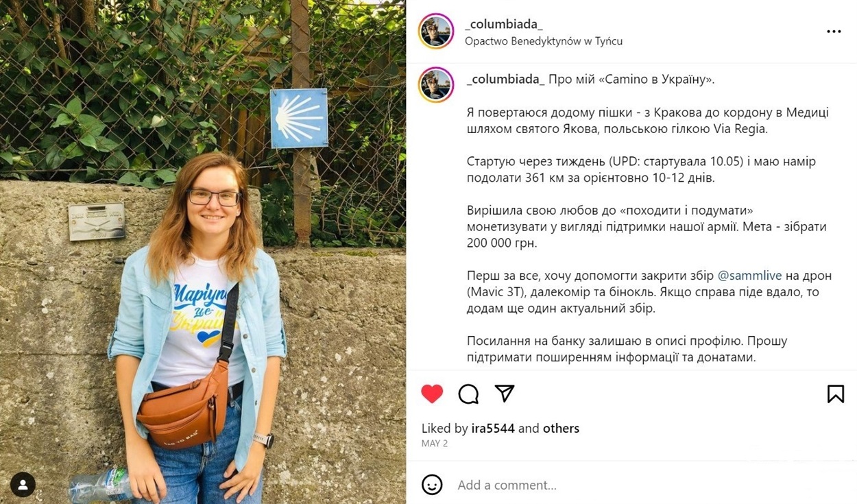Unlike the post via red heart icon
The height and width of the screenshot is (504, 857).
(x=432, y=394)
